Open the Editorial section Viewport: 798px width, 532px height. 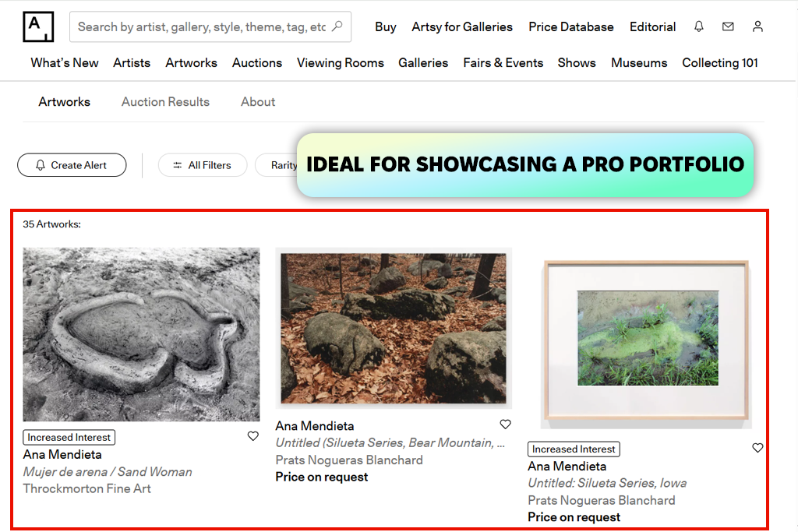coord(652,27)
